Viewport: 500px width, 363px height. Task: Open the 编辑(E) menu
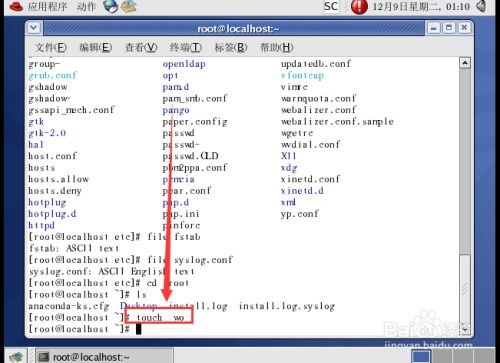[95, 47]
